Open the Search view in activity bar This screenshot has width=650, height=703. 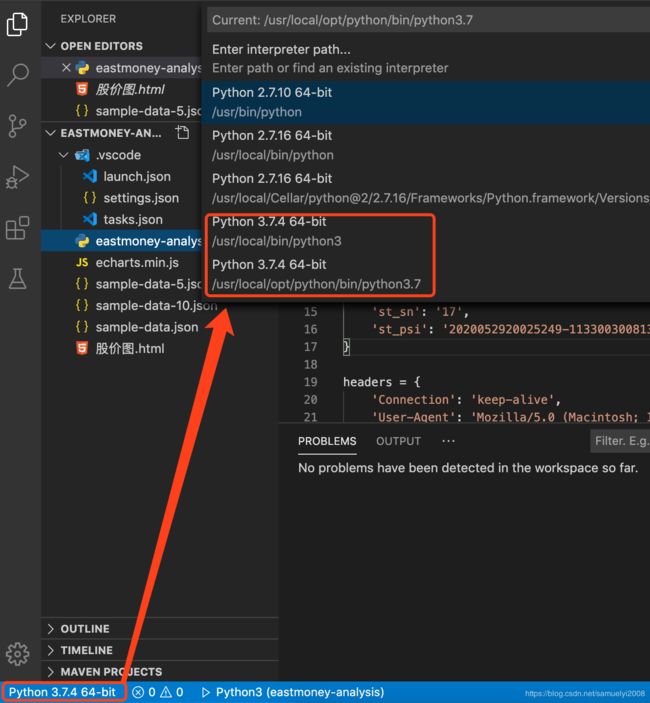point(17,74)
